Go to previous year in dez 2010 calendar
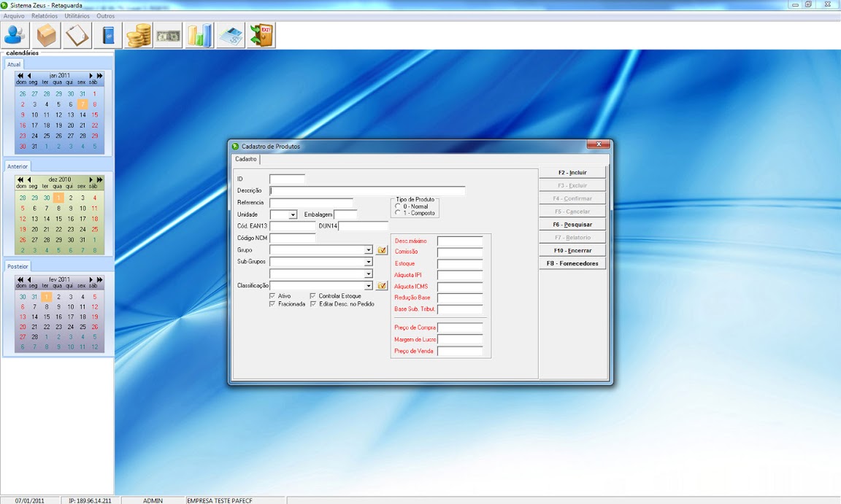841x504 pixels. [x=20, y=179]
